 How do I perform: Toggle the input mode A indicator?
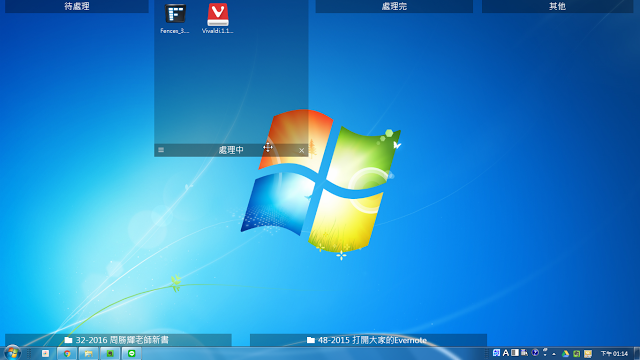(x=506, y=353)
